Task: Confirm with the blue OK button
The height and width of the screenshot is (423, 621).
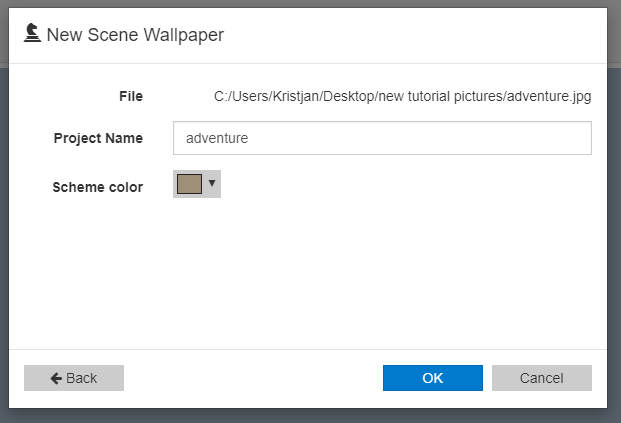Action: pyautogui.click(x=432, y=378)
